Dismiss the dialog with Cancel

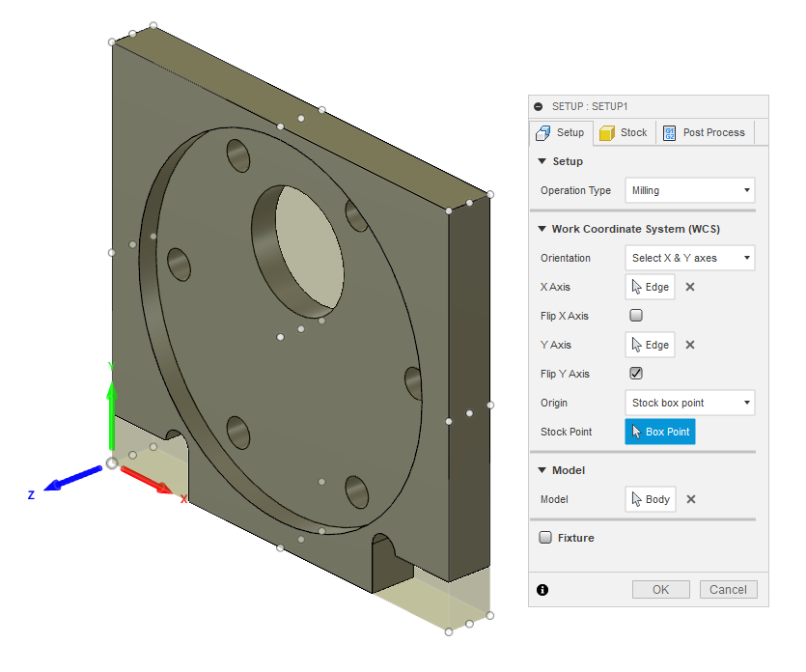[x=728, y=589]
